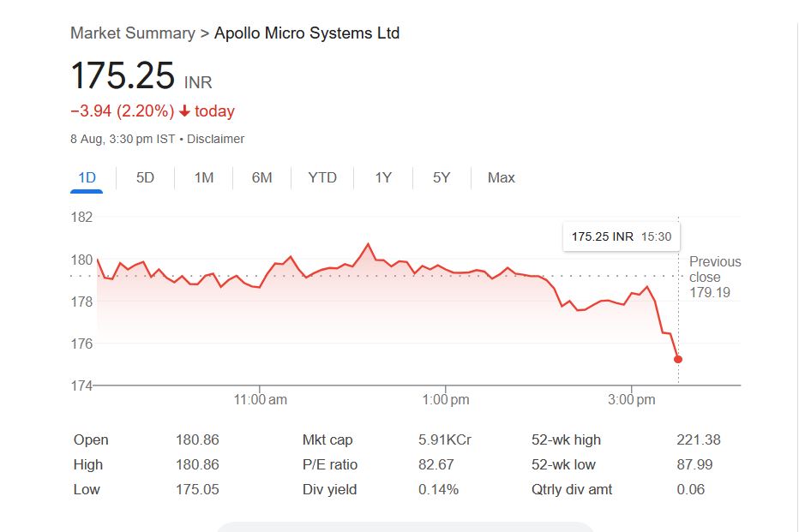The height and width of the screenshot is (532, 799).
Task: Switch to the 1Y chart view
Action: point(383,178)
